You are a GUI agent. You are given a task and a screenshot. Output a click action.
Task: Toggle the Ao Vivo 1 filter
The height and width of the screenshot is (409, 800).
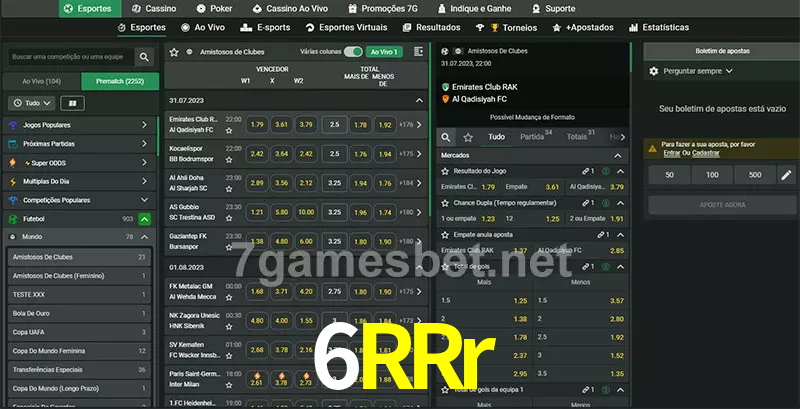(x=384, y=51)
